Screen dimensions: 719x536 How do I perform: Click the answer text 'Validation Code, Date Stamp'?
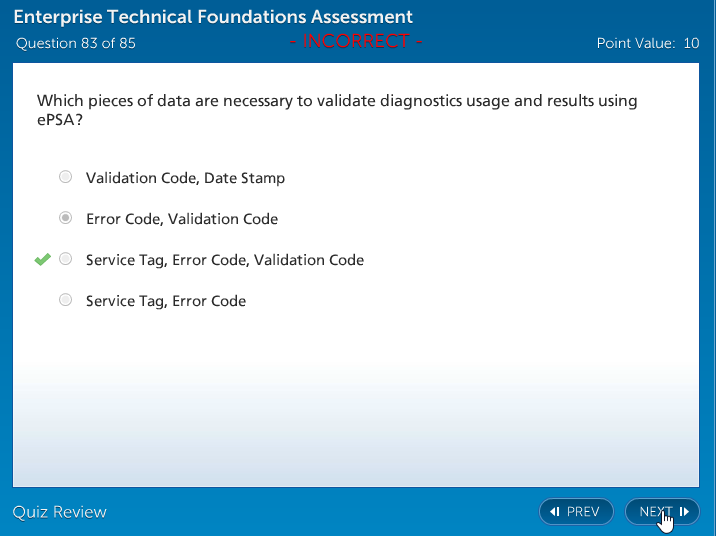pos(185,178)
